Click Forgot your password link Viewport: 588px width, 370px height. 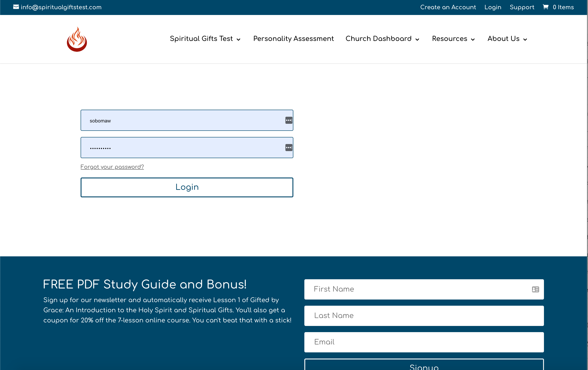coord(112,167)
